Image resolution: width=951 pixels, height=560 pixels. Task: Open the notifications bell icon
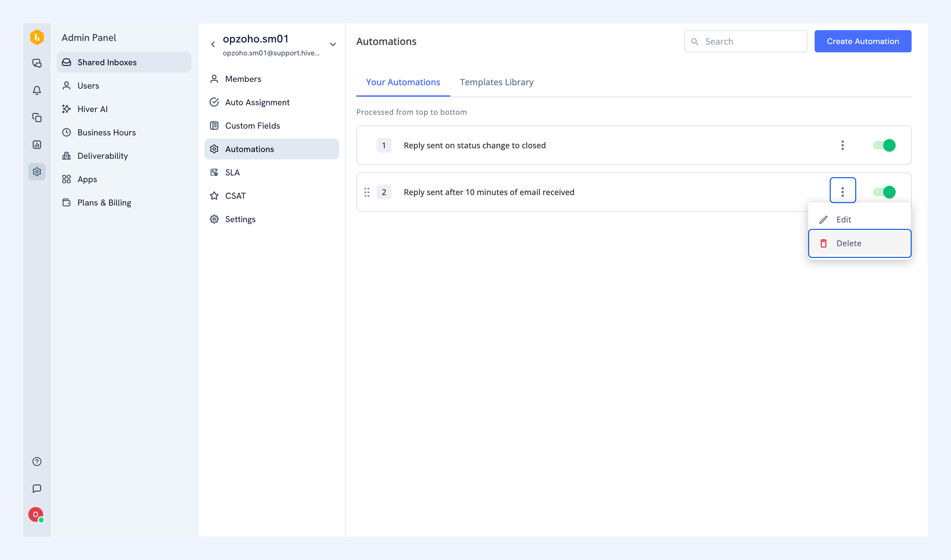37,90
